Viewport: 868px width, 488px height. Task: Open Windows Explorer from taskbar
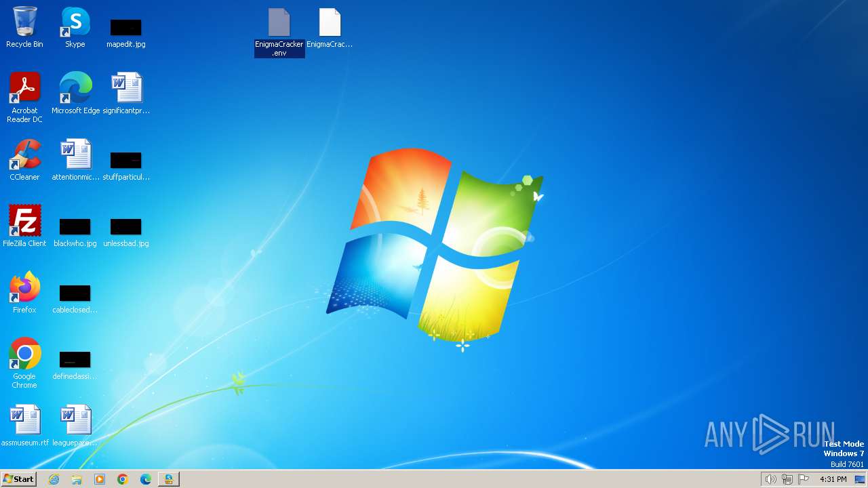point(77,479)
